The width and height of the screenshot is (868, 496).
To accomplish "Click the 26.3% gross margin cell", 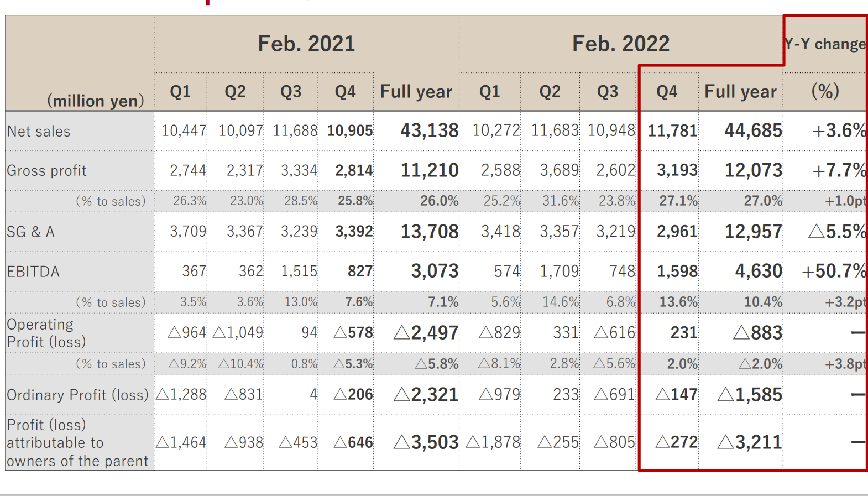I will tap(190, 201).
